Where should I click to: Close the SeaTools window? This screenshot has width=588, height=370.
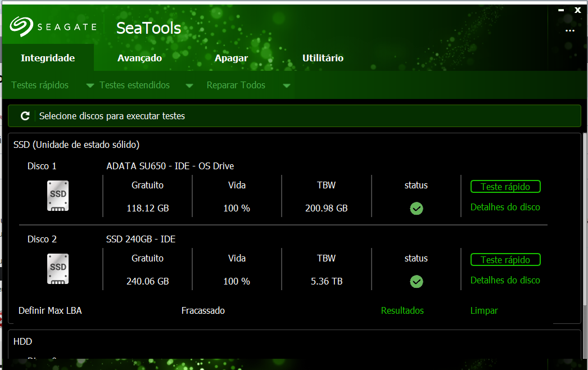pos(577,10)
